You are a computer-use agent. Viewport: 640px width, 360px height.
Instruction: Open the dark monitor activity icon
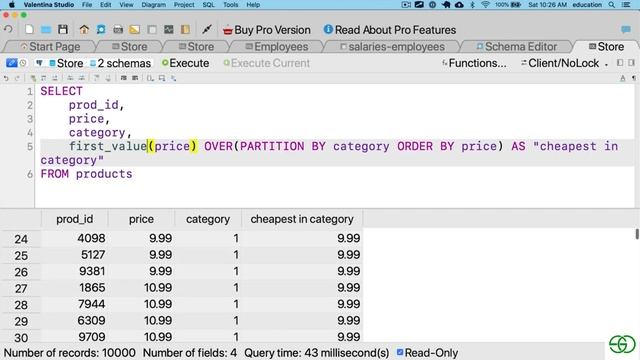pos(169,29)
